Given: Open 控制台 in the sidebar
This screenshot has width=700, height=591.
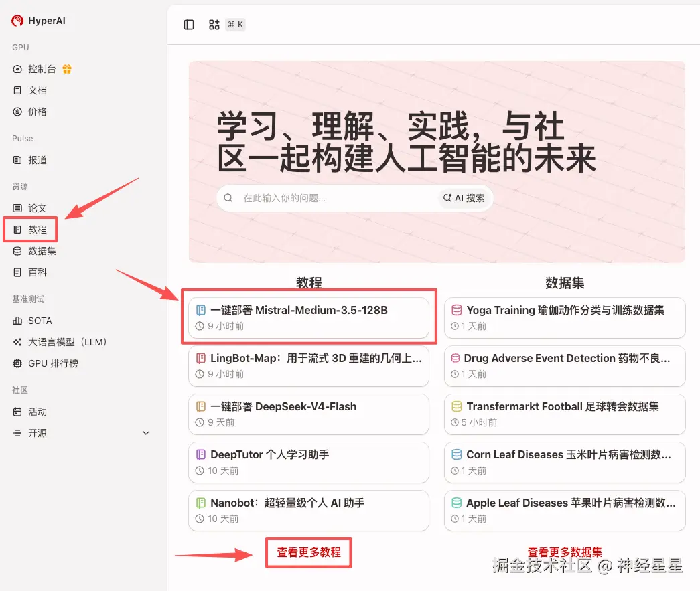Looking at the screenshot, I should coord(42,69).
